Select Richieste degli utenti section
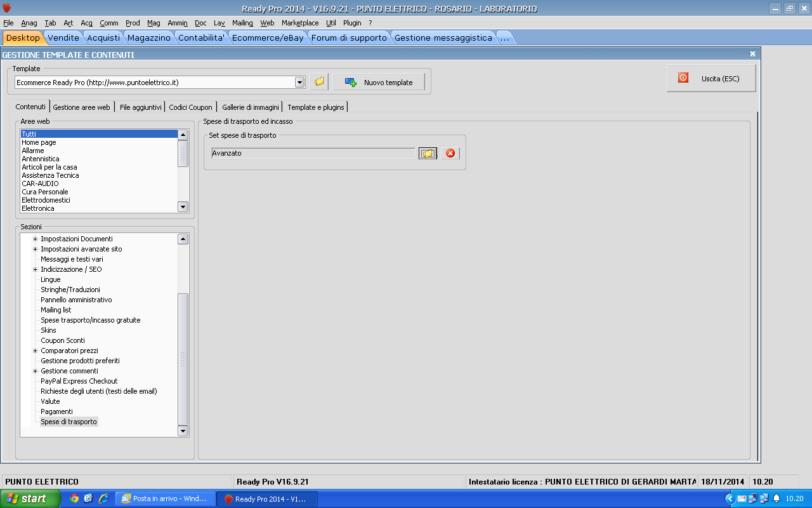The width and height of the screenshot is (812, 508). point(99,391)
